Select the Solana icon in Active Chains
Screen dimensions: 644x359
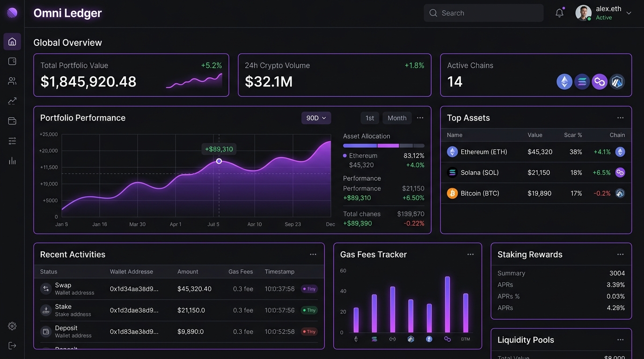tap(582, 82)
